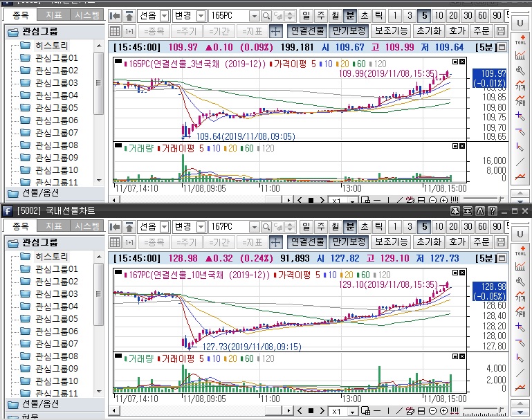Toggle crosshair mode in the 165PC toolbar
The height and width of the screenshot is (420, 532).
[275, 31]
